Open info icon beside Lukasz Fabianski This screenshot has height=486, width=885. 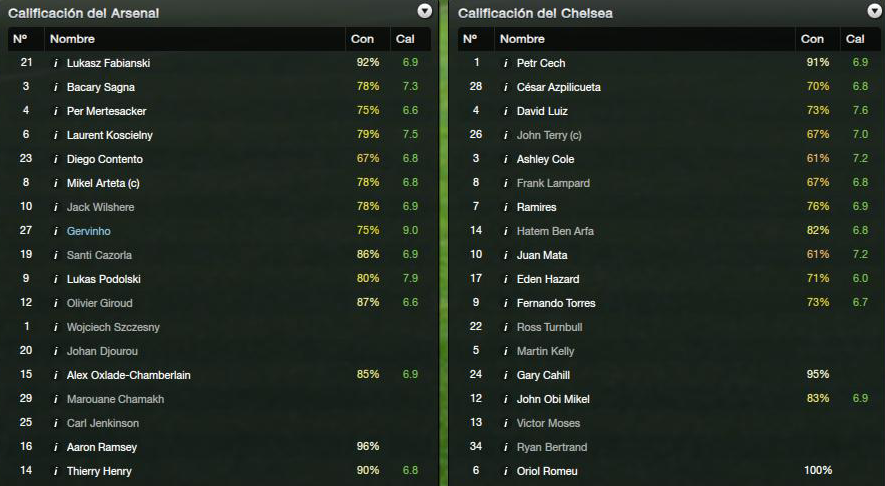click(x=55, y=63)
